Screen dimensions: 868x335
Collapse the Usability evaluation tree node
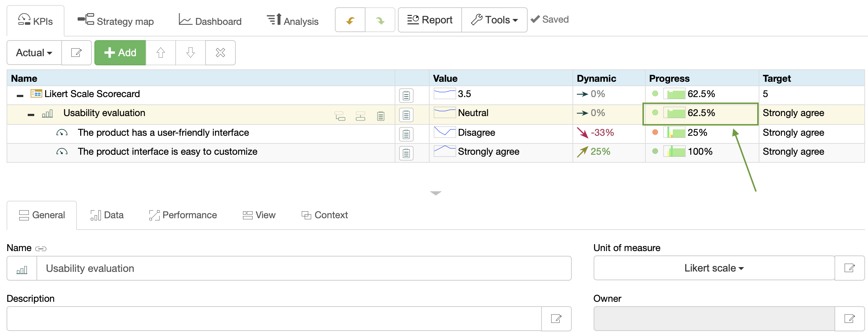point(31,115)
